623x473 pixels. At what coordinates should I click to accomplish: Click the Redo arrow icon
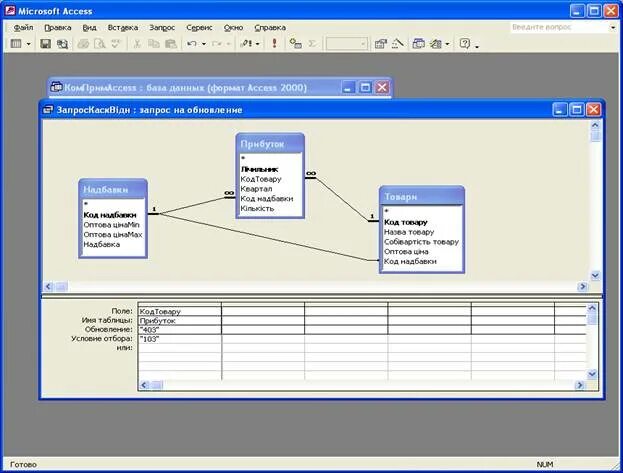click(x=217, y=43)
